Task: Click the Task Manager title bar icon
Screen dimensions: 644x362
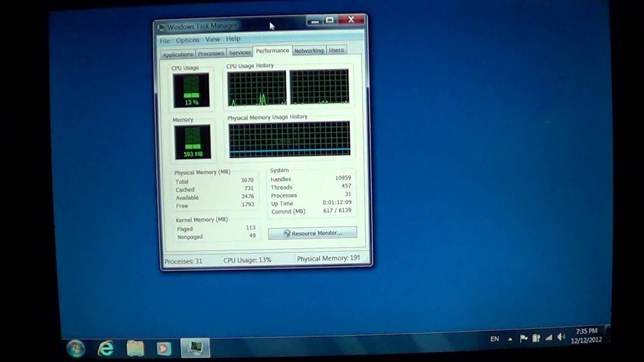Action: pyautogui.click(x=161, y=27)
